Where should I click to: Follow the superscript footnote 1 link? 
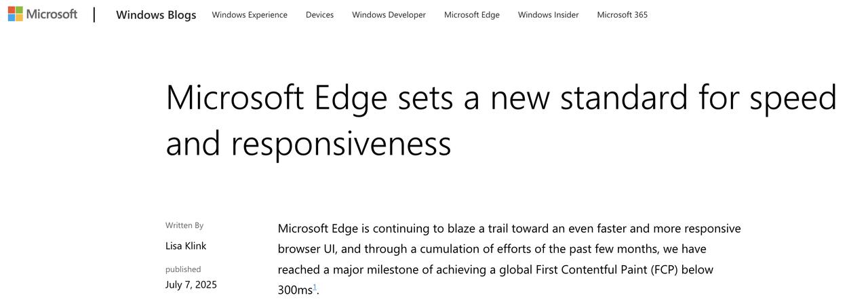tap(315, 287)
